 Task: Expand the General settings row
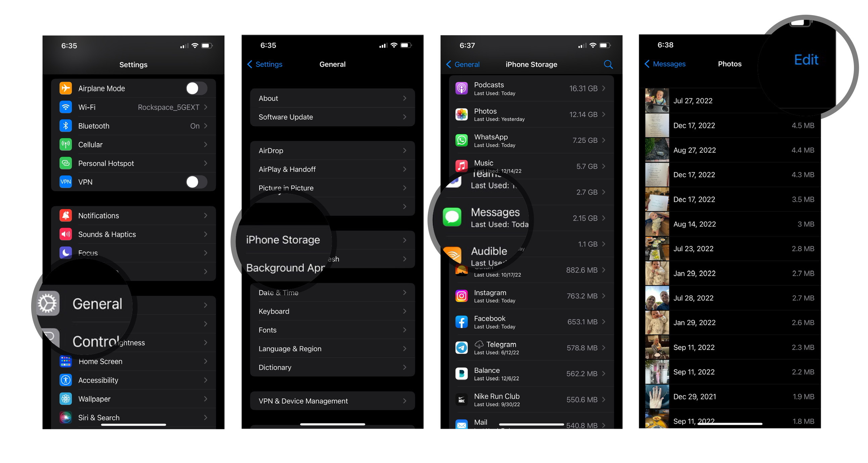click(134, 303)
